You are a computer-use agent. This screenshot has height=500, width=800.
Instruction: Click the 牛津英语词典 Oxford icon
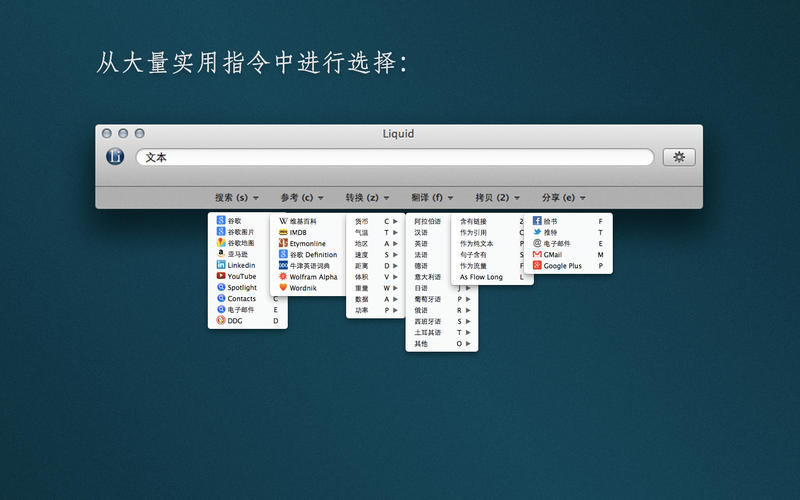tap(283, 265)
